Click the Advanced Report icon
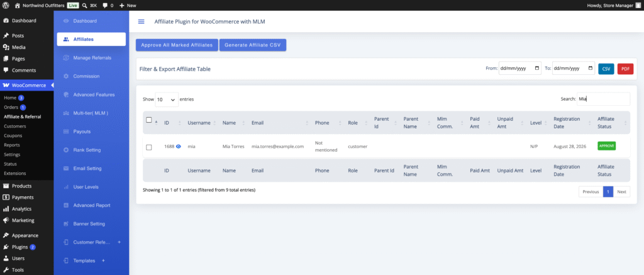 [x=65, y=205]
